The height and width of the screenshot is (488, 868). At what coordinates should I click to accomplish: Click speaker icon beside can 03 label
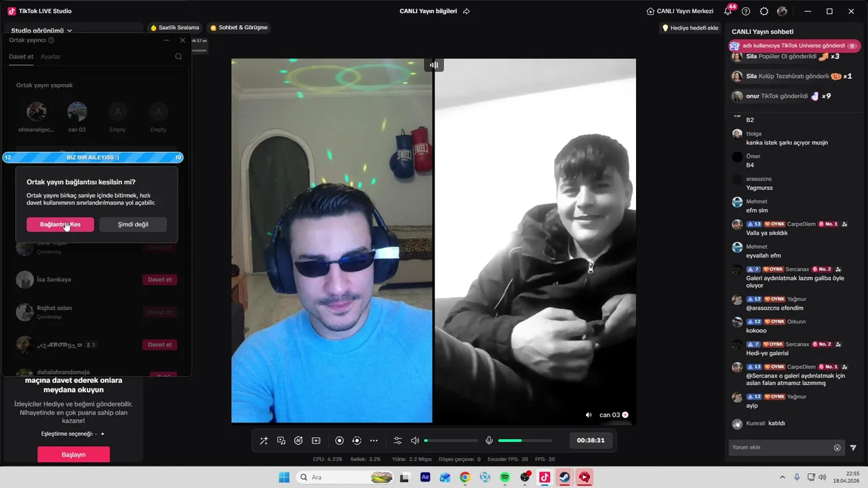[589, 415]
